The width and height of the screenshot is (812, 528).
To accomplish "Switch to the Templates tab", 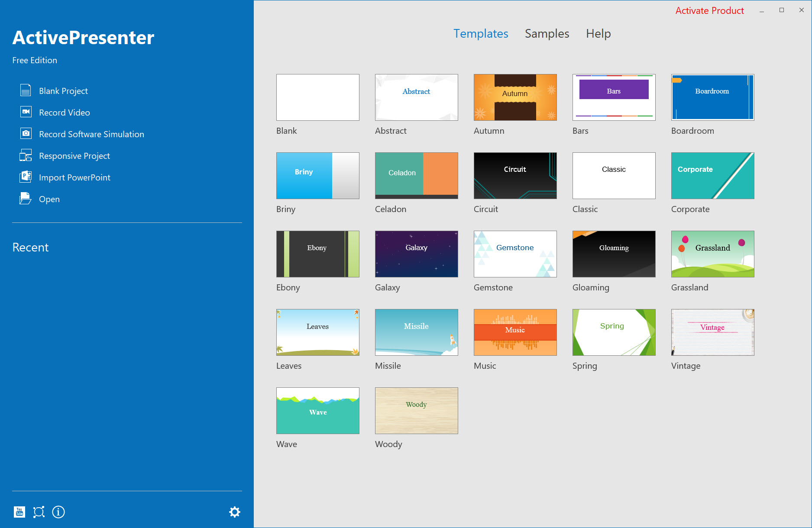I will click(481, 34).
